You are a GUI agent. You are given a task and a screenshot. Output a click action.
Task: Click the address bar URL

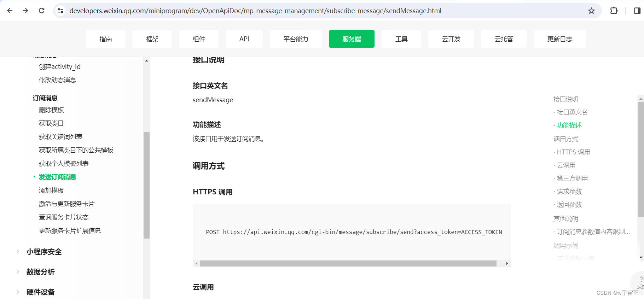pos(255,11)
